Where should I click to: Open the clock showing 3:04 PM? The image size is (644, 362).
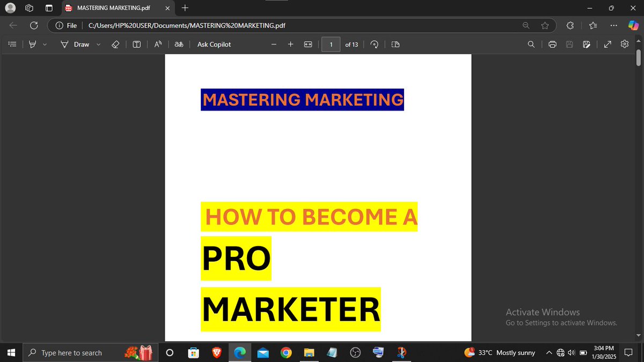[603, 352]
